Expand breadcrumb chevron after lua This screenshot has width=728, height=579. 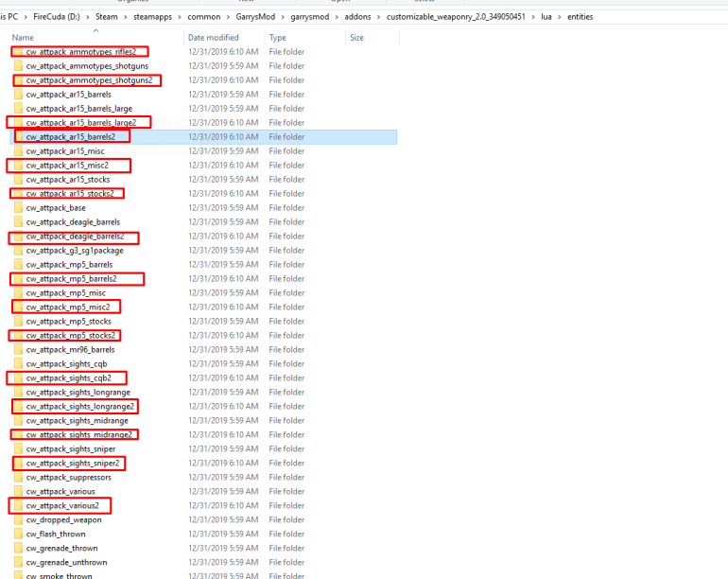pos(560,17)
